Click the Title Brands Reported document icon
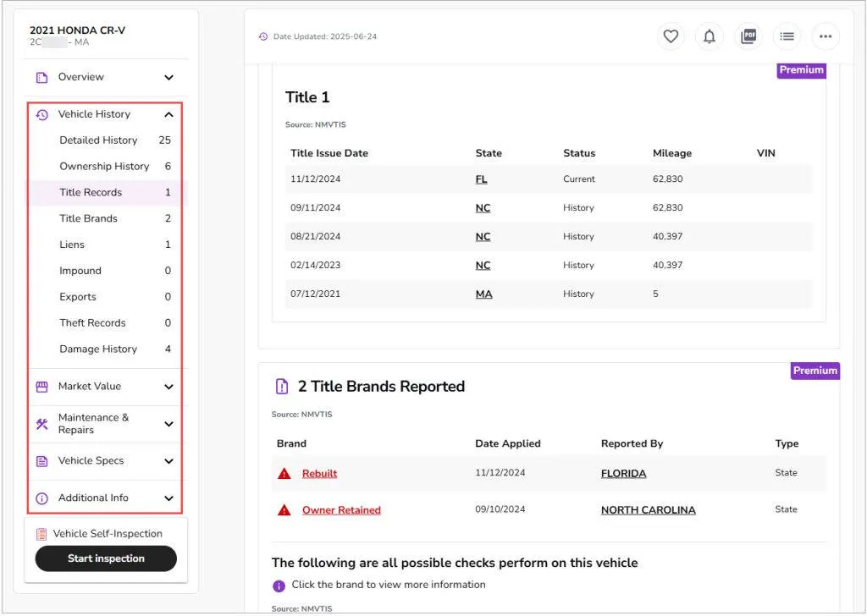 click(281, 386)
